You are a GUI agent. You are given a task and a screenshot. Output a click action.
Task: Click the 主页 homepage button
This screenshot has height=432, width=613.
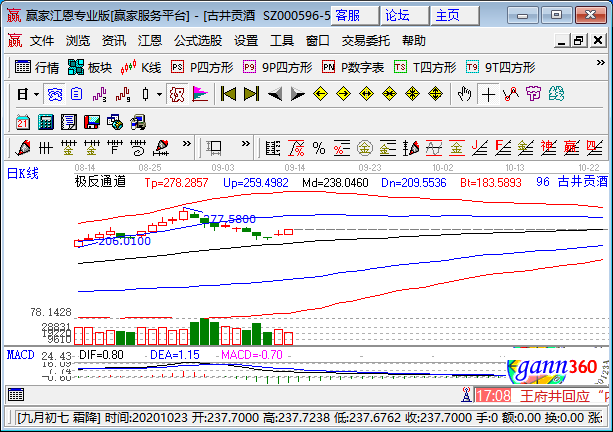455,16
